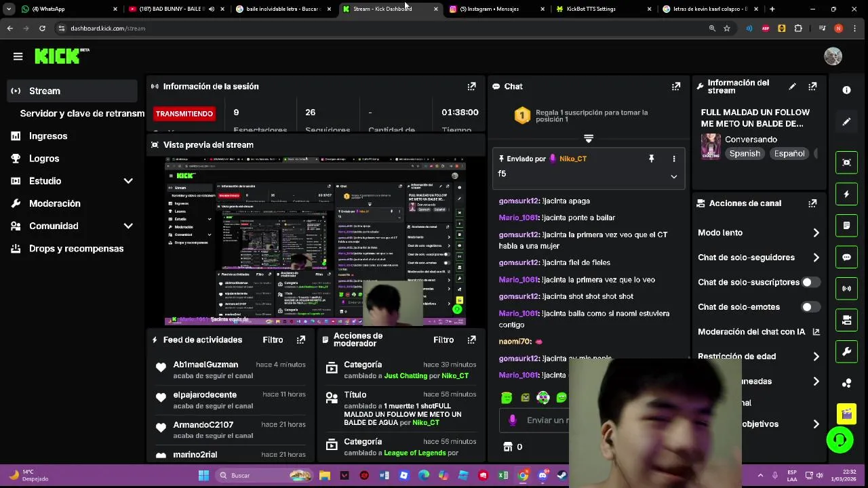Pop out the Acciones de canal panel
The height and width of the screenshot is (488, 868).
[812, 203]
